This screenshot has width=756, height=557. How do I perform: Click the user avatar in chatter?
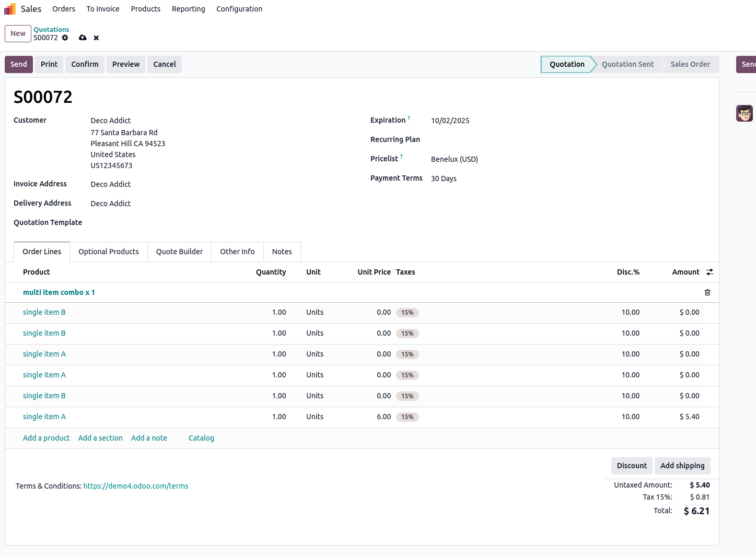point(744,113)
